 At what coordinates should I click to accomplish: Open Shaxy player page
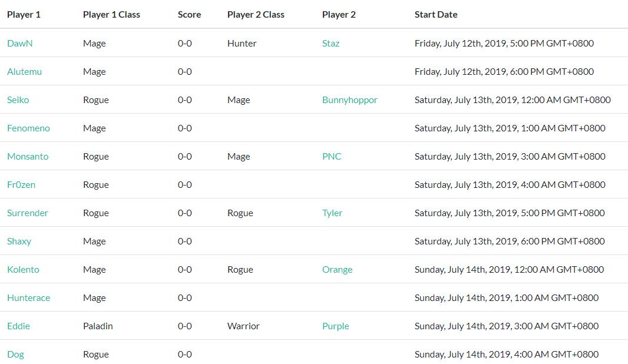19,241
